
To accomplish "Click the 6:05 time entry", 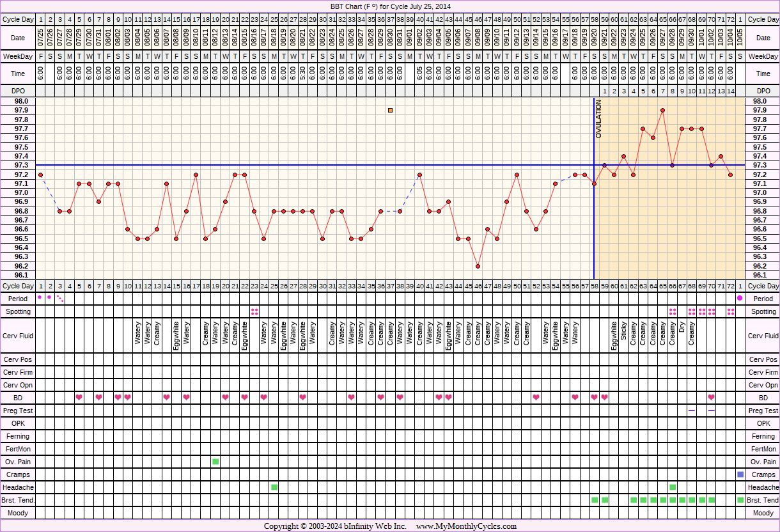I will click(419, 74).
